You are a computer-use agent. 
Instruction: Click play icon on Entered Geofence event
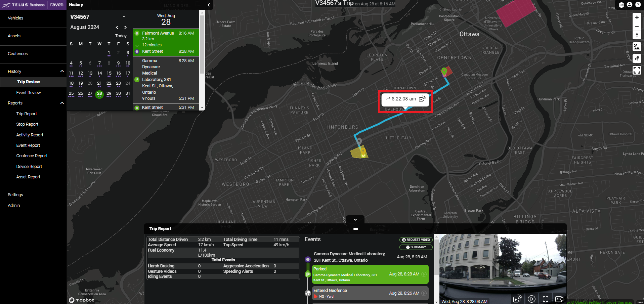(424, 293)
